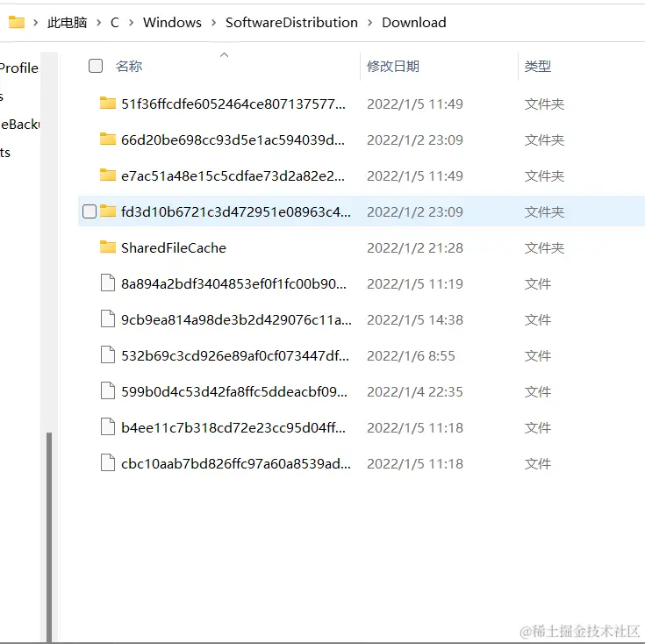Sort by 修改日期 column header
Viewport: 645px width, 644px height.
pos(393,66)
